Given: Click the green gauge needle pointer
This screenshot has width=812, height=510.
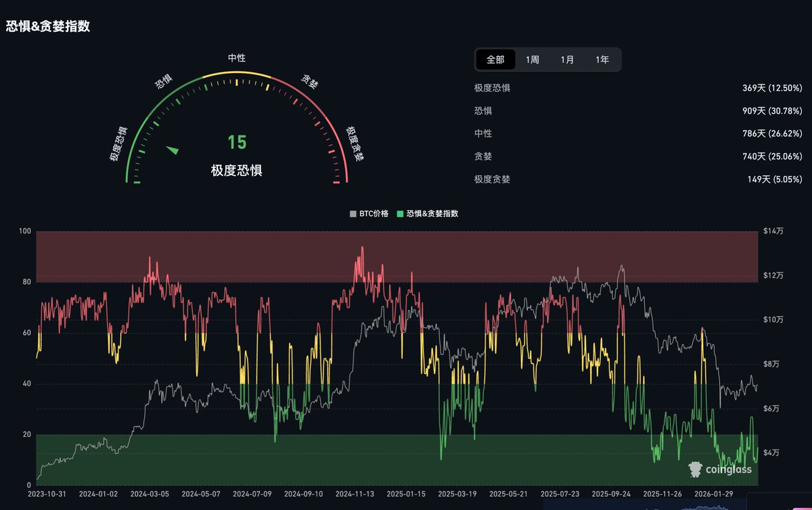Looking at the screenshot, I should click(173, 149).
